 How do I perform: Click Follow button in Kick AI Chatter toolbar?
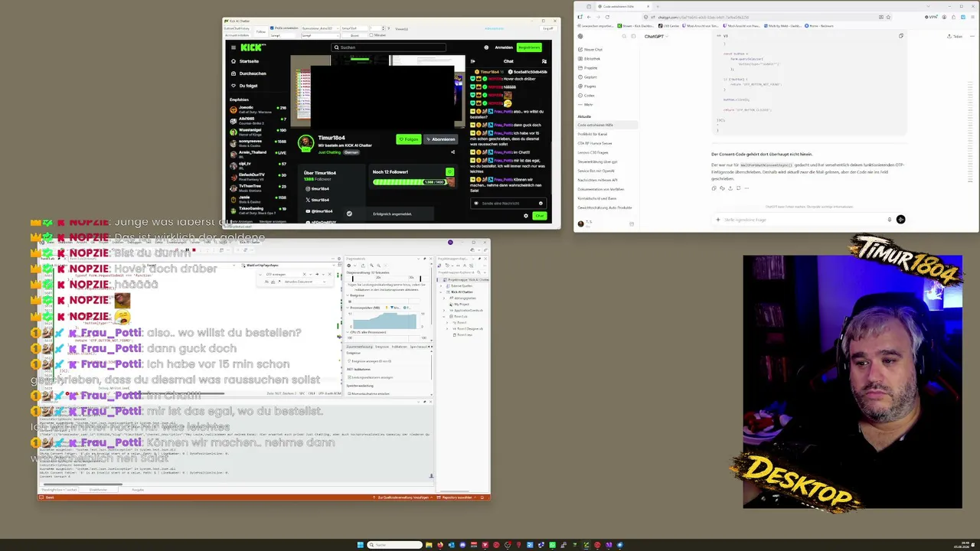point(260,32)
